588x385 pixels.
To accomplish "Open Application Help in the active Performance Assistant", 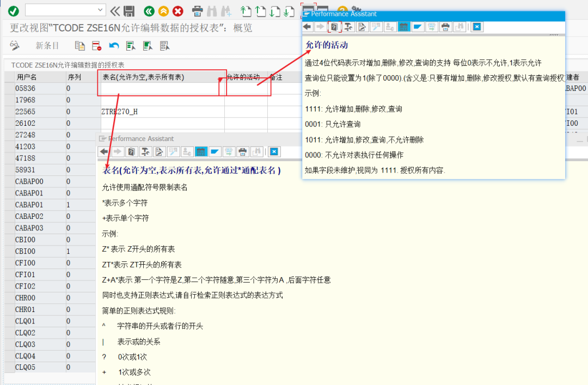I will (334, 27).
